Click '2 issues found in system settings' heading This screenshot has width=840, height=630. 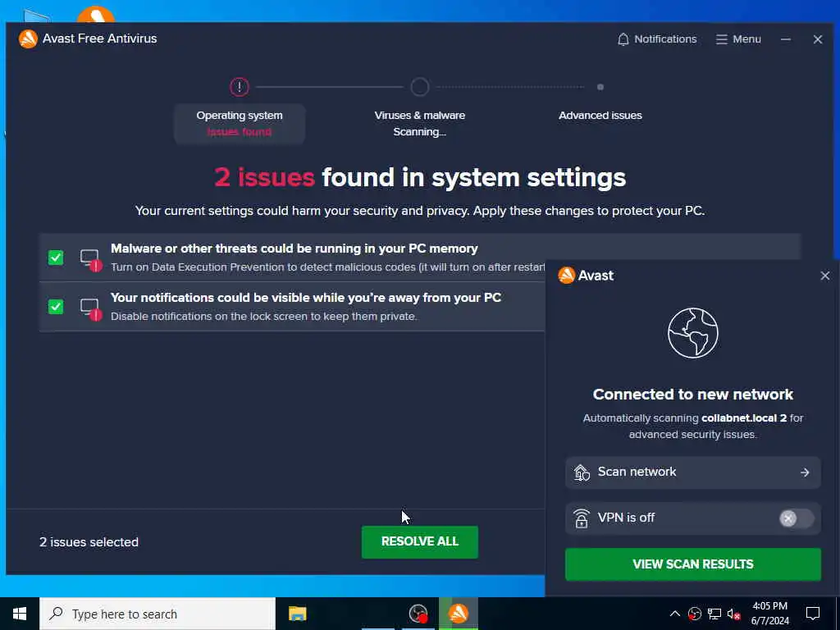click(x=420, y=177)
